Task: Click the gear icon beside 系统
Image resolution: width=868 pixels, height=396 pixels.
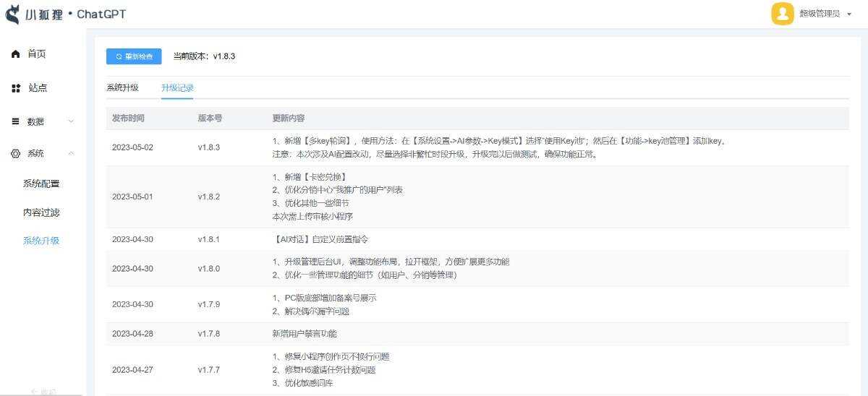Action: [x=15, y=154]
